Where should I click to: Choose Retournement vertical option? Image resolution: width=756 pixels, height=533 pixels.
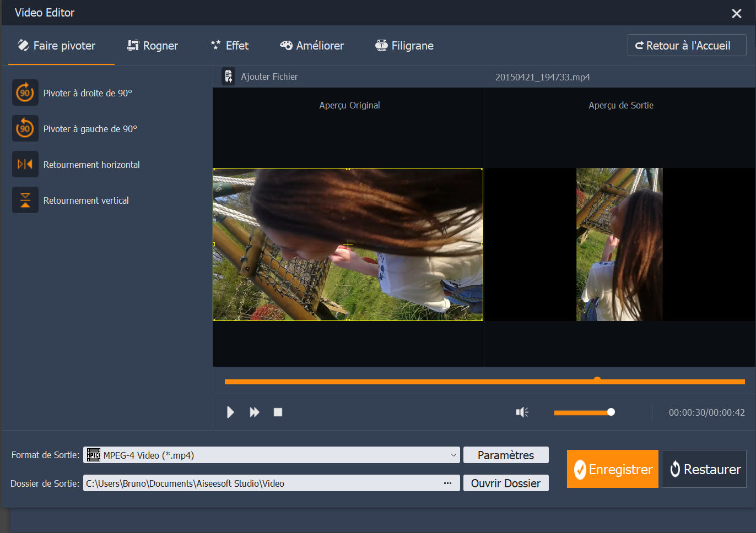[86, 200]
